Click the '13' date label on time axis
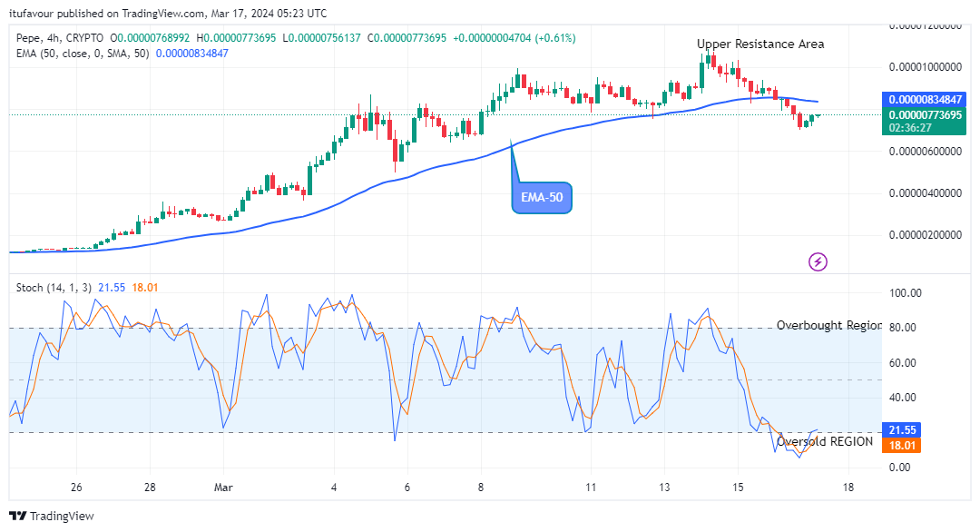Image resolution: width=980 pixels, height=532 pixels. point(664,488)
